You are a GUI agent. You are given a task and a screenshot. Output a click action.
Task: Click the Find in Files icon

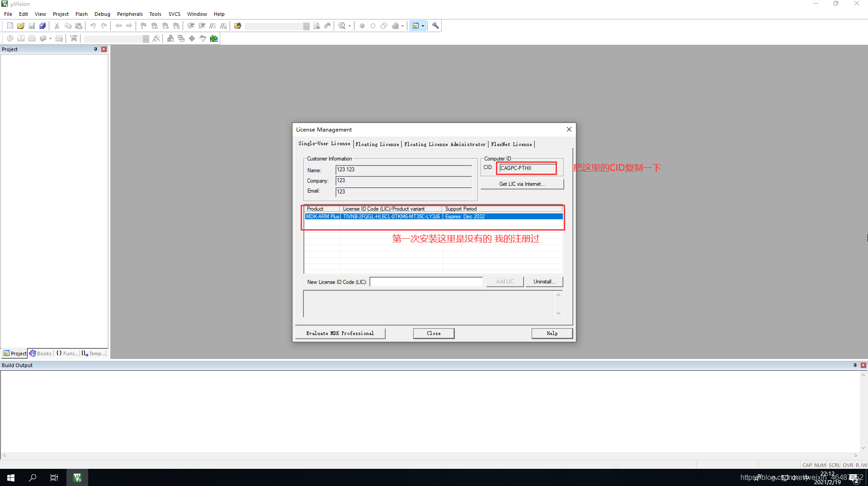238,26
